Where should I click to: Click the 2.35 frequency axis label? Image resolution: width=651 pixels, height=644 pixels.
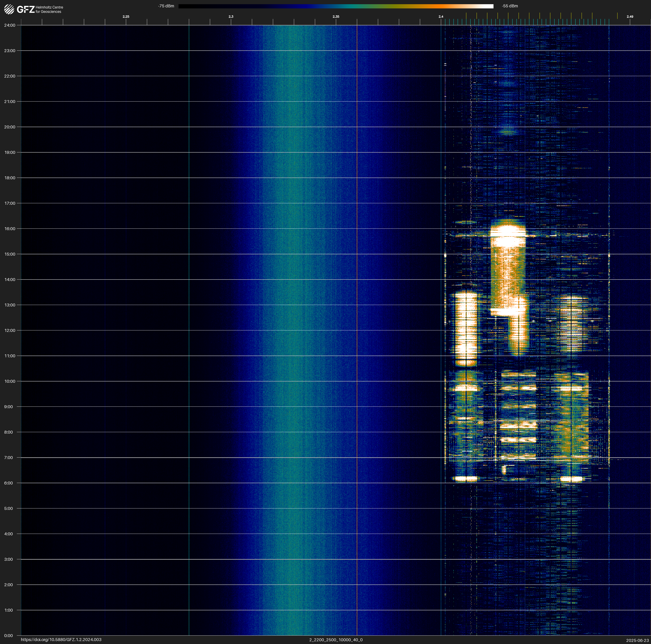(336, 17)
